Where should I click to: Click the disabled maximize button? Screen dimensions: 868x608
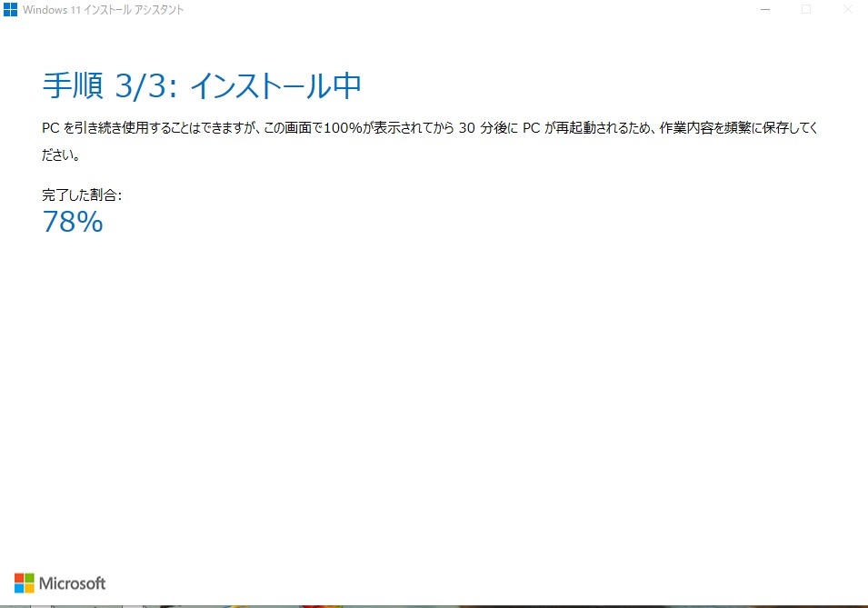click(x=806, y=9)
